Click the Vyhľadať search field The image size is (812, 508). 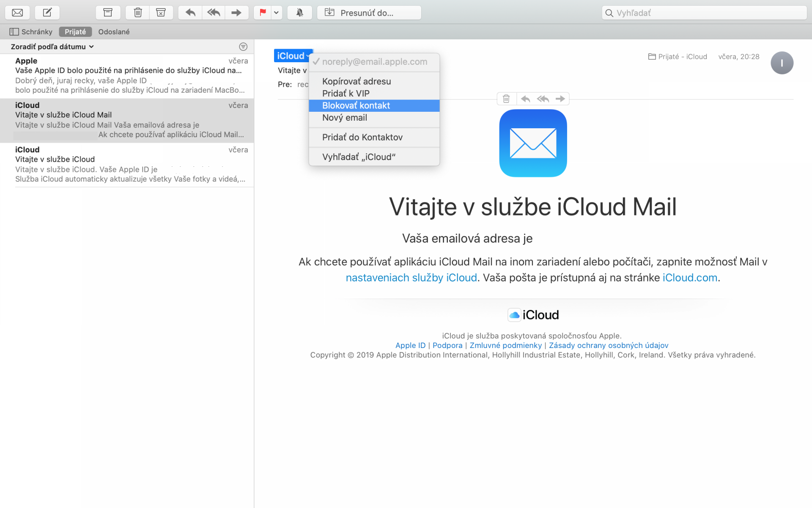[x=704, y=13]
